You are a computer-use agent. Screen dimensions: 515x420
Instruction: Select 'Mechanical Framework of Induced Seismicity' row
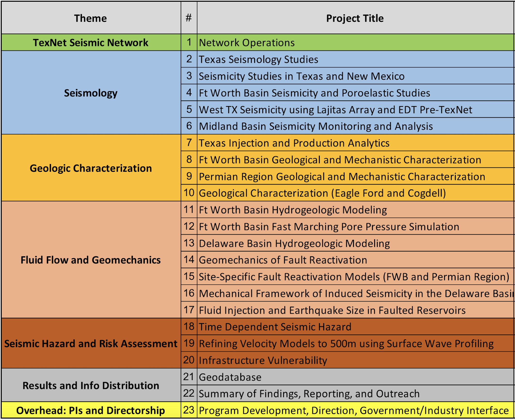pos(355,293)
